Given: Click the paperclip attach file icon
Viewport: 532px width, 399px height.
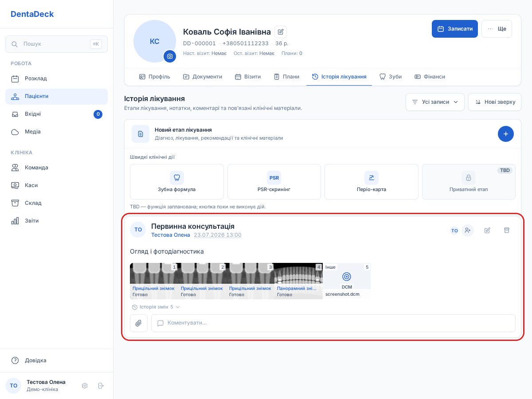Looking at the screenshot, I should tap(139, 323).
